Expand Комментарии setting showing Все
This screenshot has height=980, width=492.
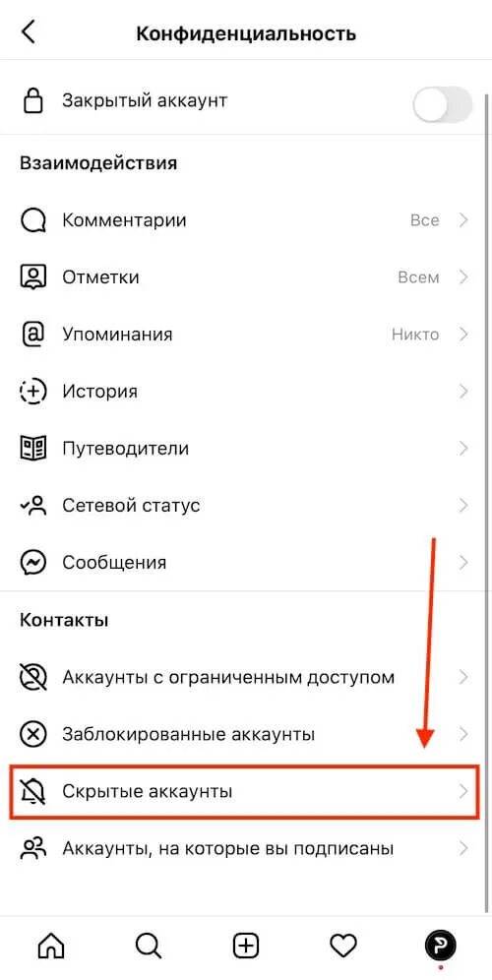246,220
